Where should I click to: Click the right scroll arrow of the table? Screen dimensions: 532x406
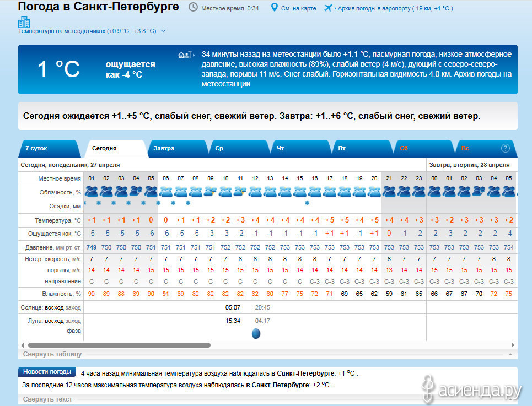(x=513, y=345)
